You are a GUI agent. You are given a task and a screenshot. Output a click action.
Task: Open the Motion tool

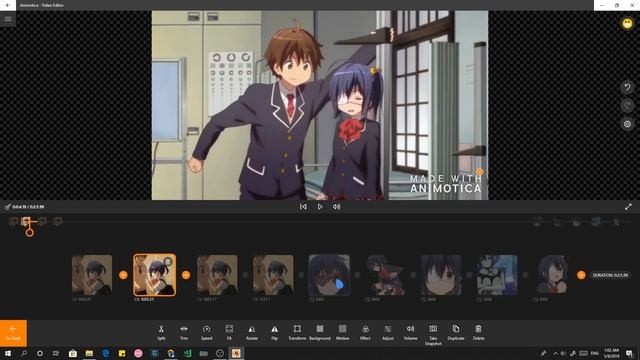342,332
